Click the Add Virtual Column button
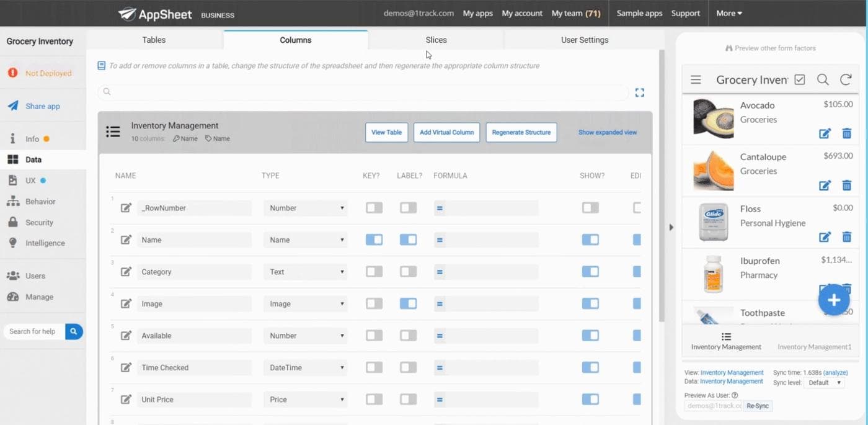 446,132
